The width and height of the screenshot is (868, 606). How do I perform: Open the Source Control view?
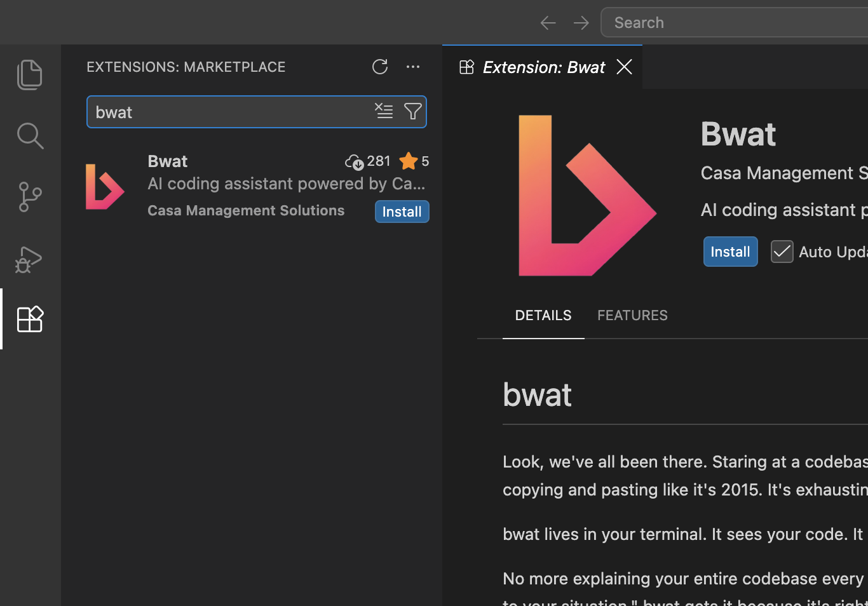30,197
